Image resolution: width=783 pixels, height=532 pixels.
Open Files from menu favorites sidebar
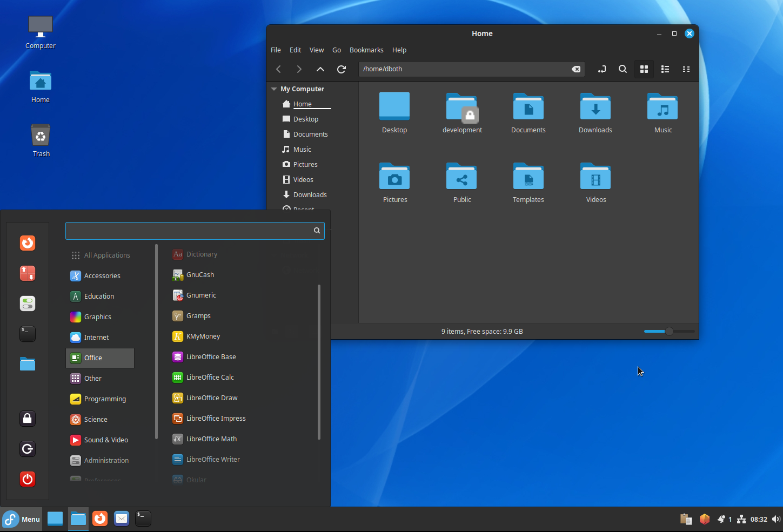pos(28,364)
